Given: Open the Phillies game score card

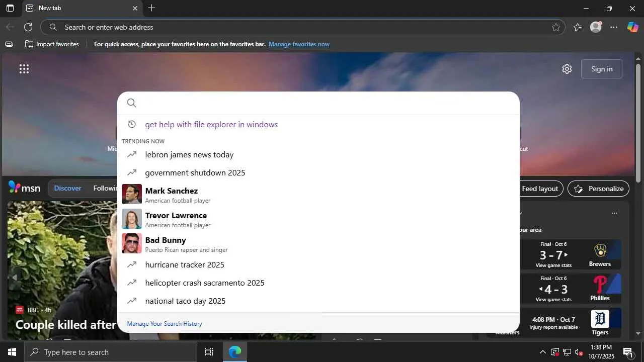Looking at the screenshot, I should pyautogui.click(x=570, y=289).
